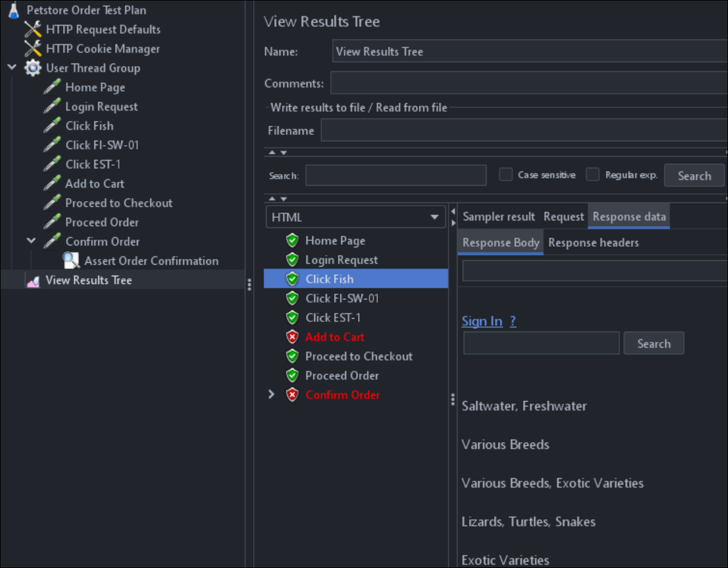Click the Sign In link in the response body
This screenshot has width=728, height=568.
coord(482,321)
